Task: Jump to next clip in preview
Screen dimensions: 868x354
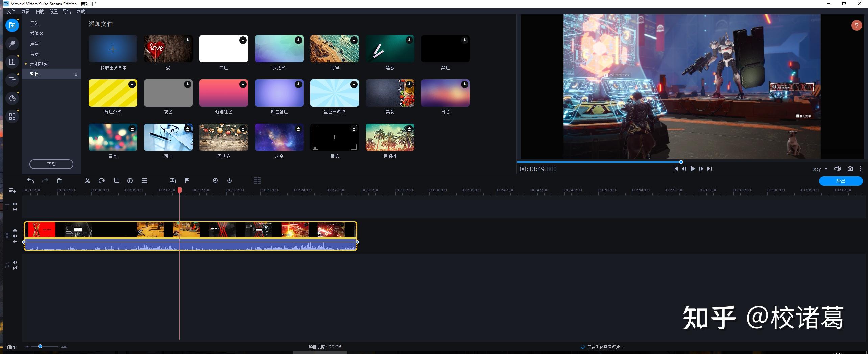Action: pos(710,169)
